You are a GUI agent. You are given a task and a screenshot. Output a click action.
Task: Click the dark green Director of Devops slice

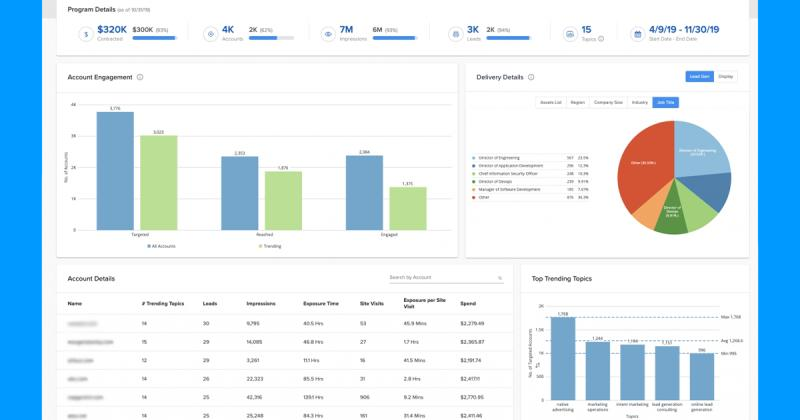(671, 214)
